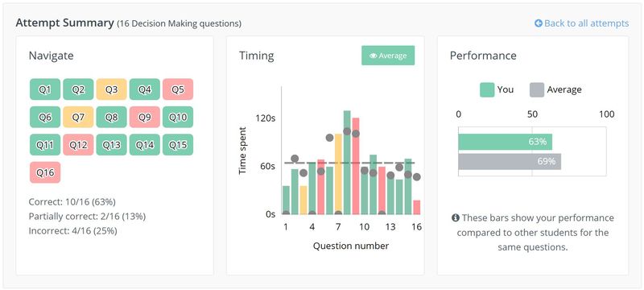
Task: Jump to partially correct question Q3
Action: point(111,89)
